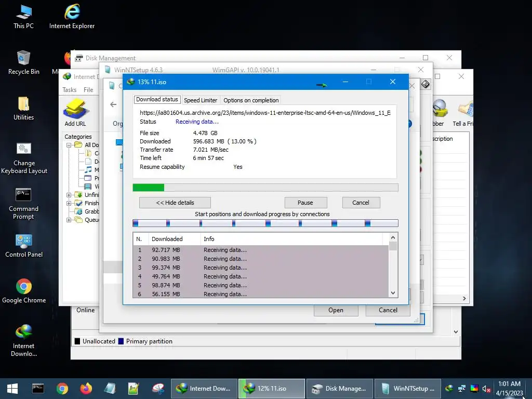The width and height of the screenshot is (532, 399).
Task: Click download progress bar
Action: pos(265,187)
